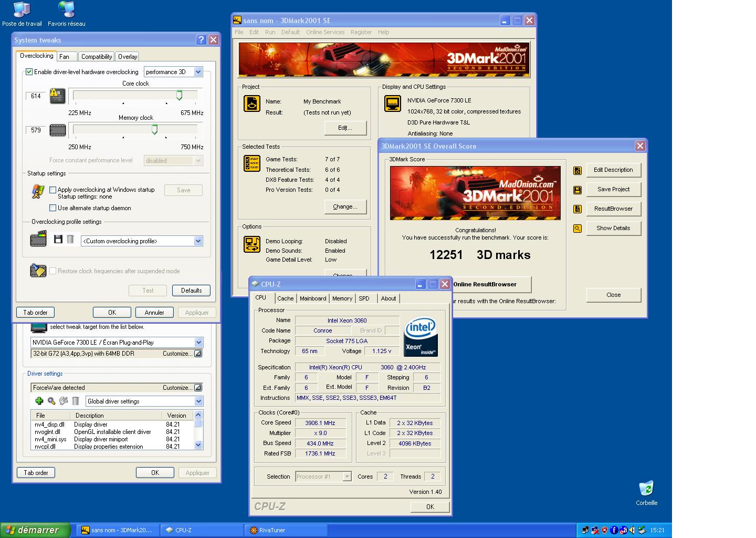
Task: Click the Project icon in 3DMark2001
Action: tap(252, 104)
